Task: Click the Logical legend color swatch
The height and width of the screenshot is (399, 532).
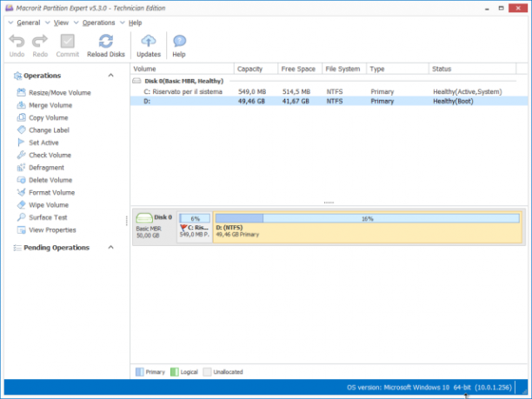Action: pos(175,372)
